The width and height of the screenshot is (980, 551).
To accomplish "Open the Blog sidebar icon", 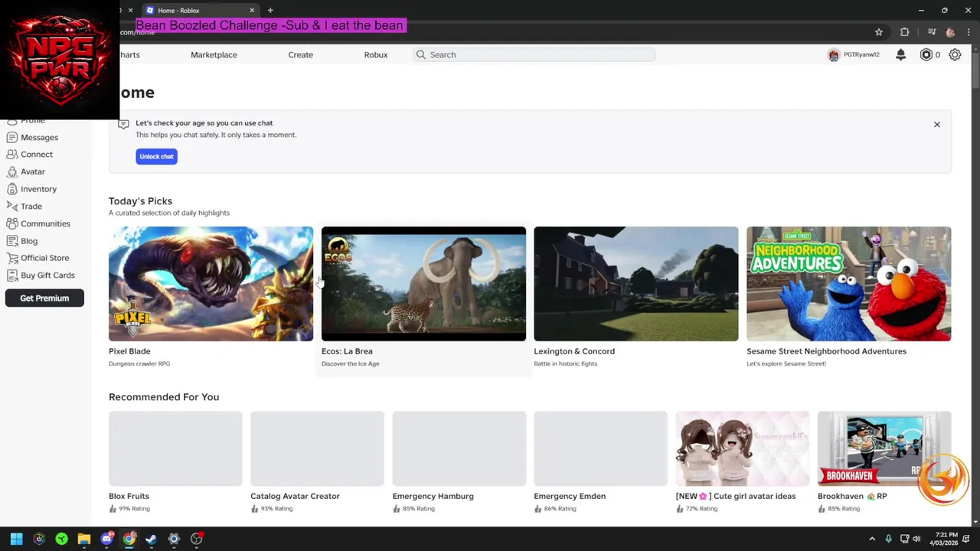I will coord(11,241).
